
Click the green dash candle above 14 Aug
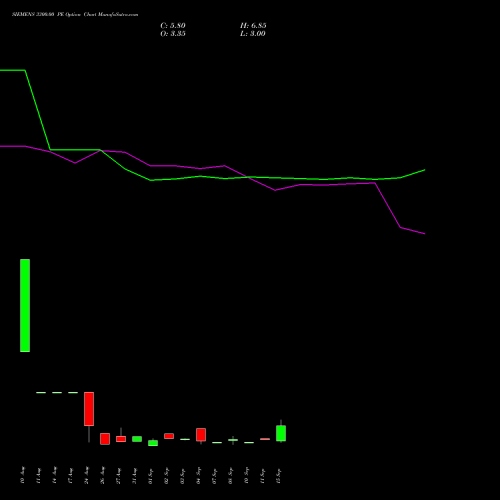pos(57,393)
